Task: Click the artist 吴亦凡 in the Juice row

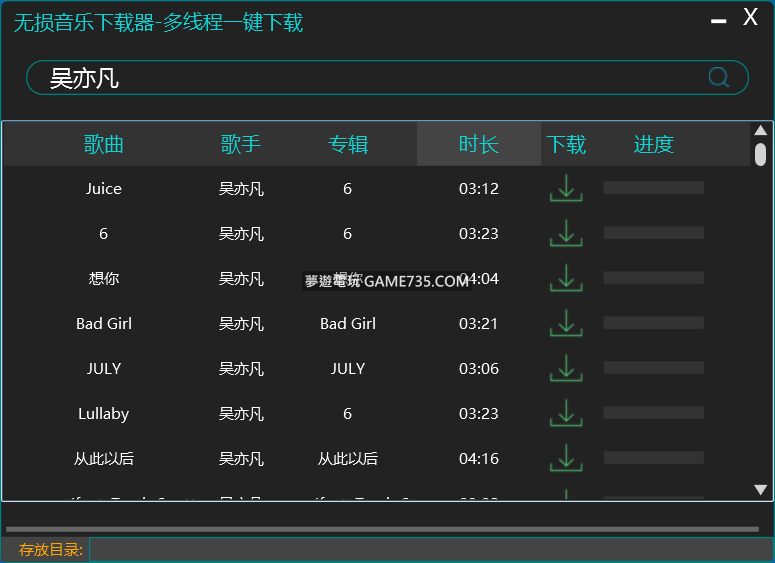Action: [241, 188]
